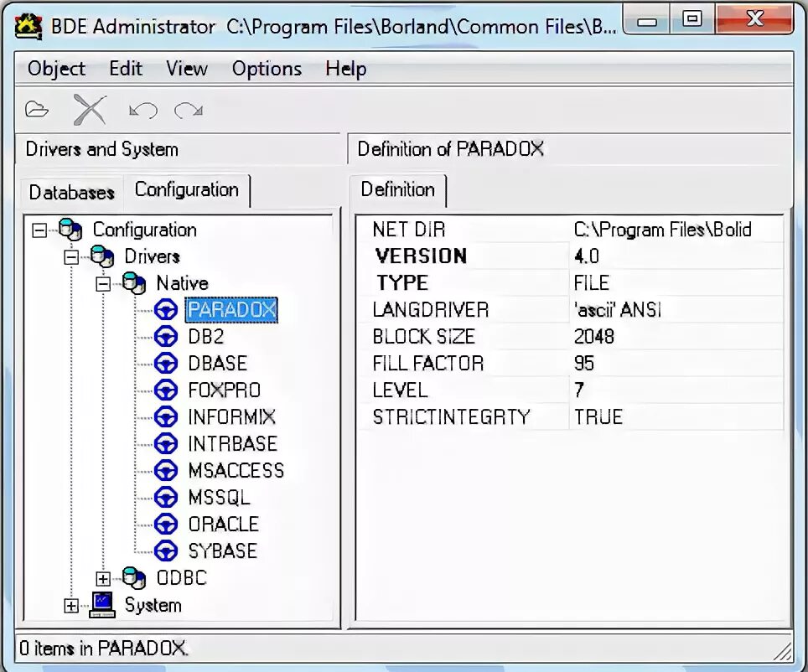808x672 pixels.
Task: Delete selected item with the X toolbar icon
Action: pyautogui.click(x=90, y=108)
